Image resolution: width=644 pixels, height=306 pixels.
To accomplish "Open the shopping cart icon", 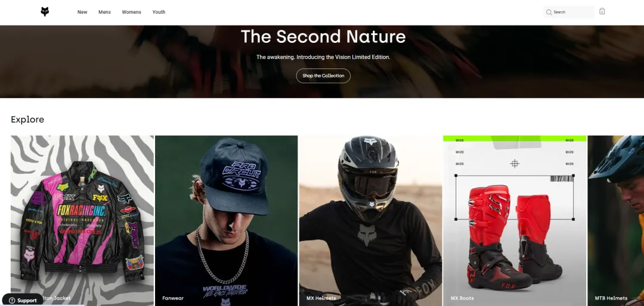I will 602,11.
